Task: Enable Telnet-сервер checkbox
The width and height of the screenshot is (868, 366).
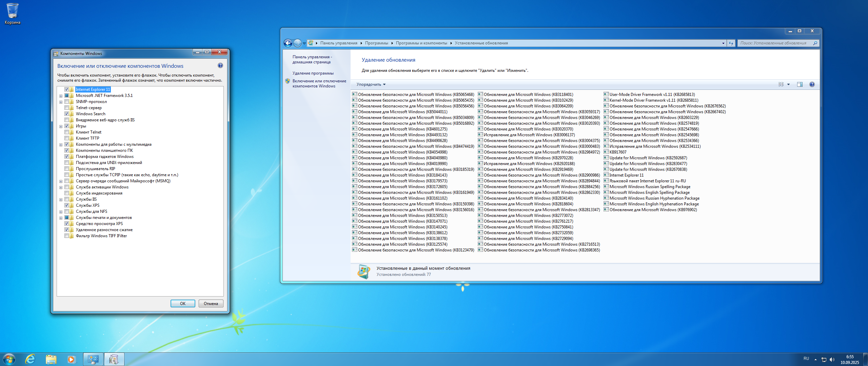Action: 66,108
